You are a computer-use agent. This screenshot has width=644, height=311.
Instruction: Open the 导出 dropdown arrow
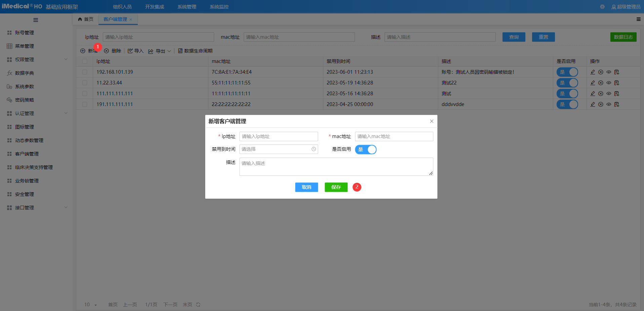point(169,51)
